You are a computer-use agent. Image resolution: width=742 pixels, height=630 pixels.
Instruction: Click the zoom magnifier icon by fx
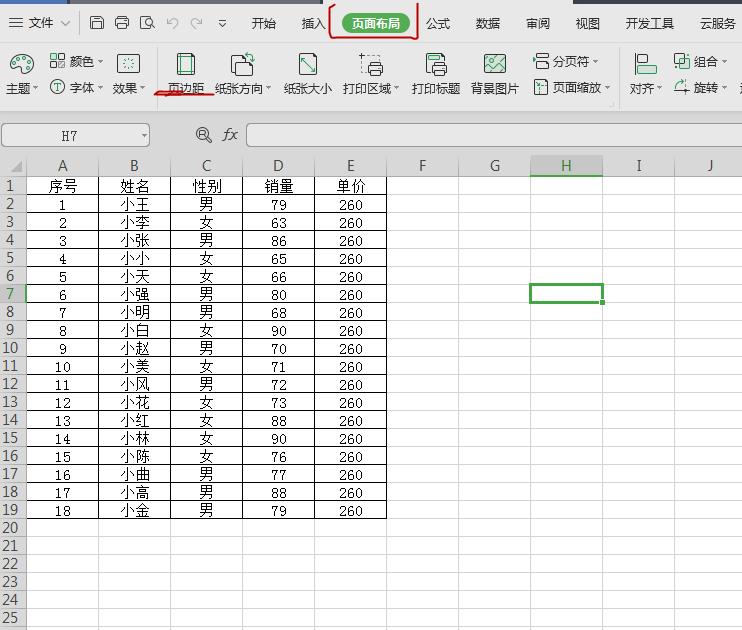(x=203, y=135)
